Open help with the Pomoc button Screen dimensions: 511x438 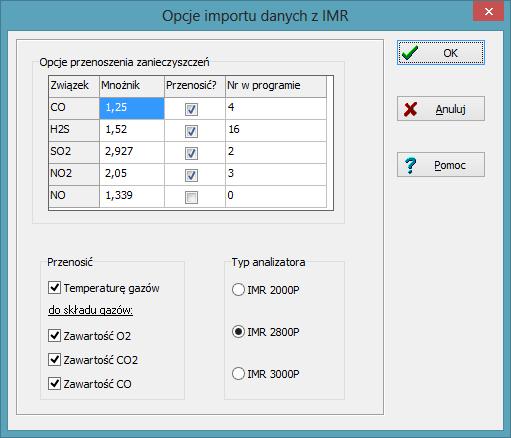(x=441, y=165)
